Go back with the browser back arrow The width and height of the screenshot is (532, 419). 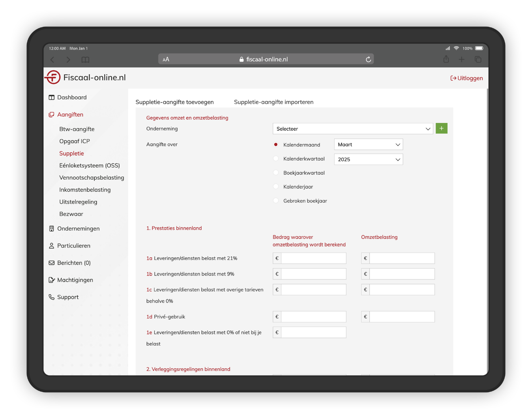tap(52, 60)
